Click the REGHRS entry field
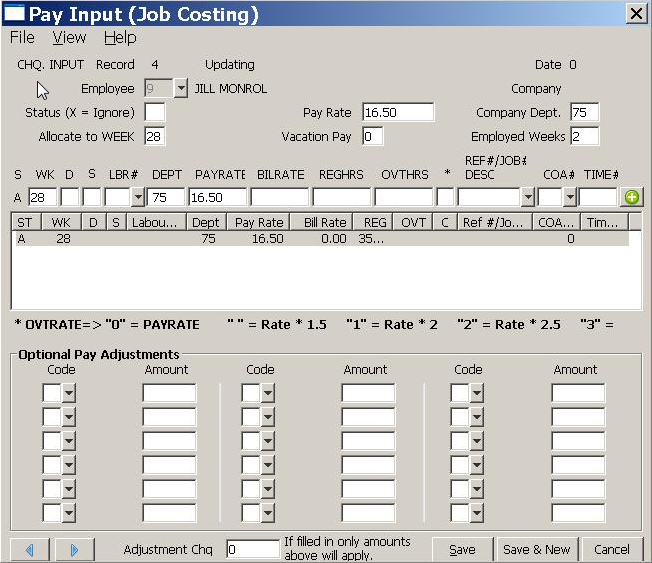This screenshot has height=563, width=652. click(x=341, y=197)
